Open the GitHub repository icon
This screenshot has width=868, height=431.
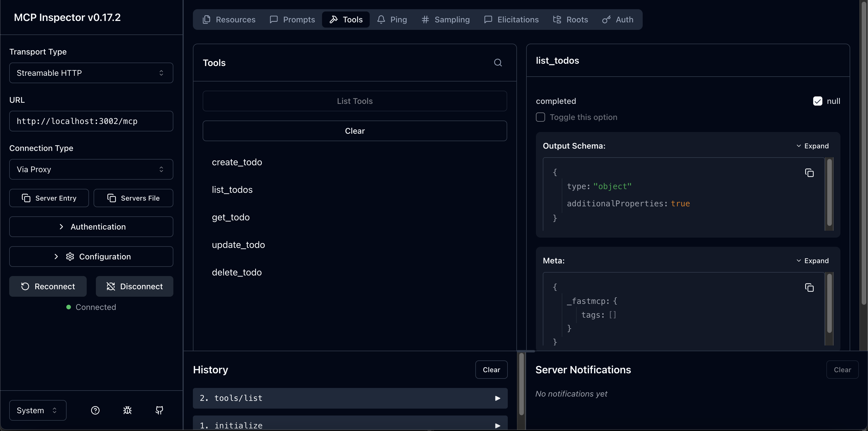tap(159, 410)
